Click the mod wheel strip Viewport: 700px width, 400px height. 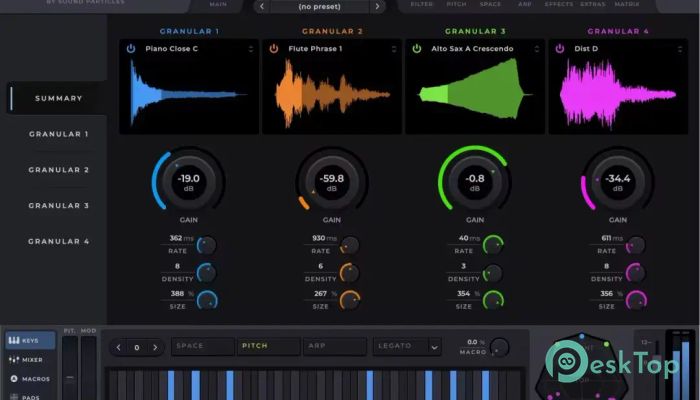[x=88, y=368]
